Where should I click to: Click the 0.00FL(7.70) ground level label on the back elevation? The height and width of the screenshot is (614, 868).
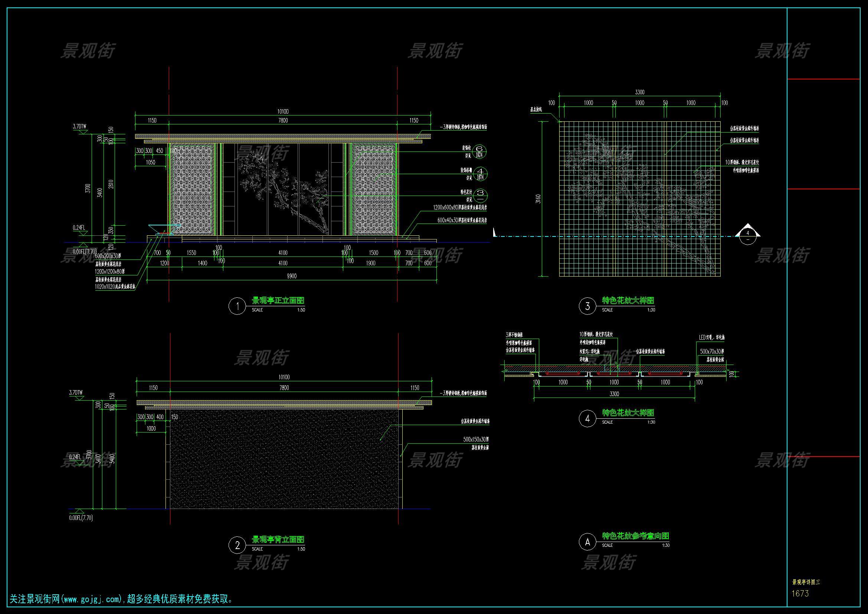coord(81,518)
